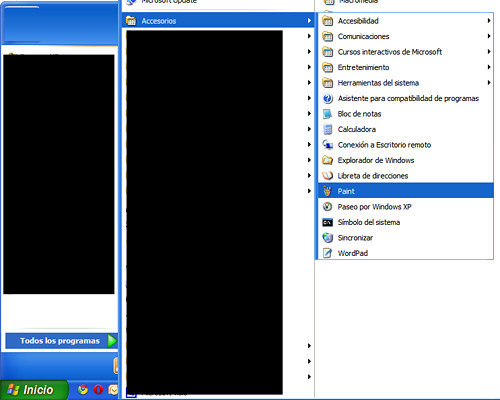Image resolution: width=500 pixels, height=400 pixels.
Task: Click the Comunicaciones folder icon
Action: [327, 36]
